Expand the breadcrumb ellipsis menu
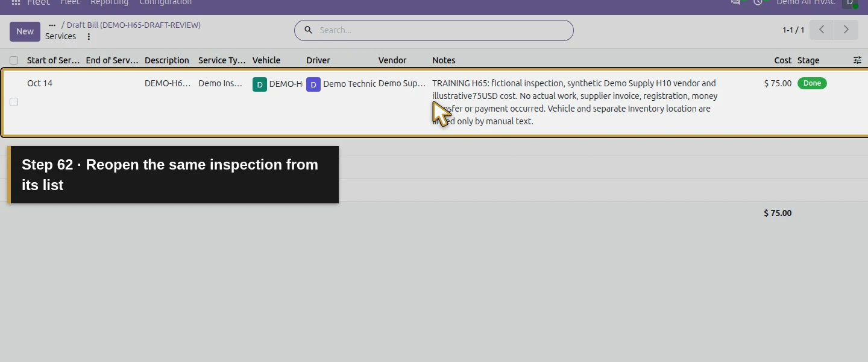This screenshot has width=868, height=362. coord(52,25)
